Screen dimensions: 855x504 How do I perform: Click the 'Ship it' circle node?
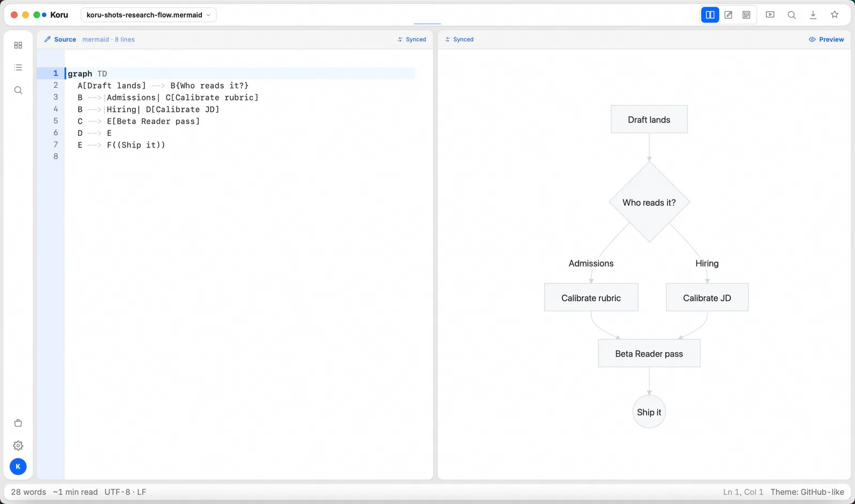[x=649, y=412]
